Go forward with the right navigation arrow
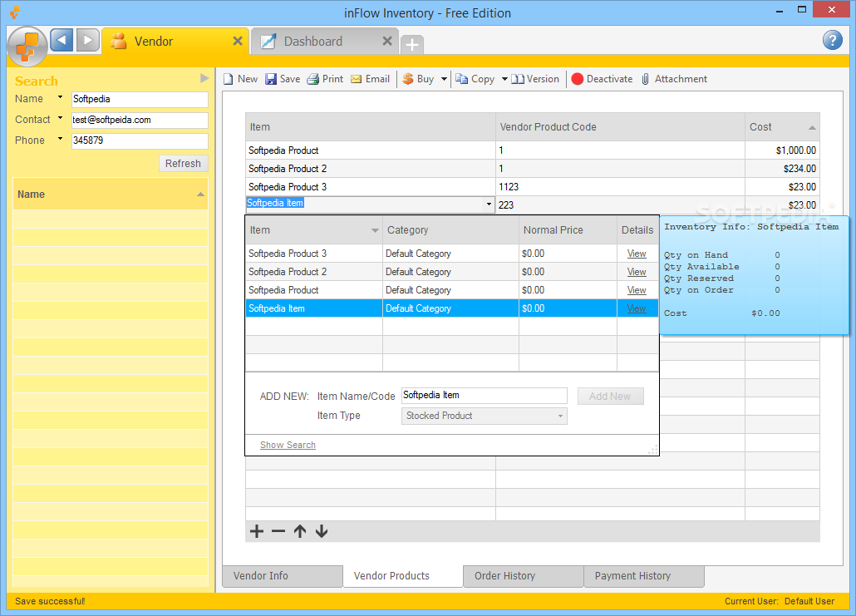Viewport: 856px width, 616px height. tap(87, 41)
